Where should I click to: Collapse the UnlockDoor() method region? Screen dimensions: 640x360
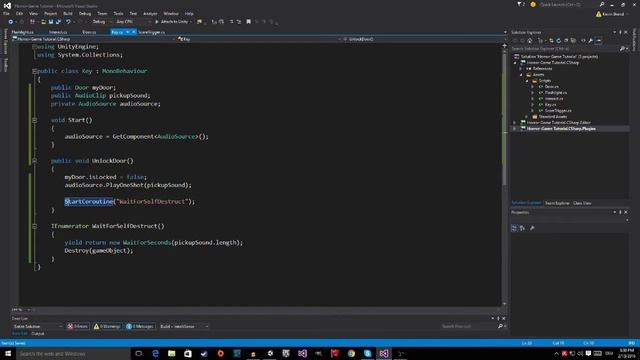click(34, 161)
